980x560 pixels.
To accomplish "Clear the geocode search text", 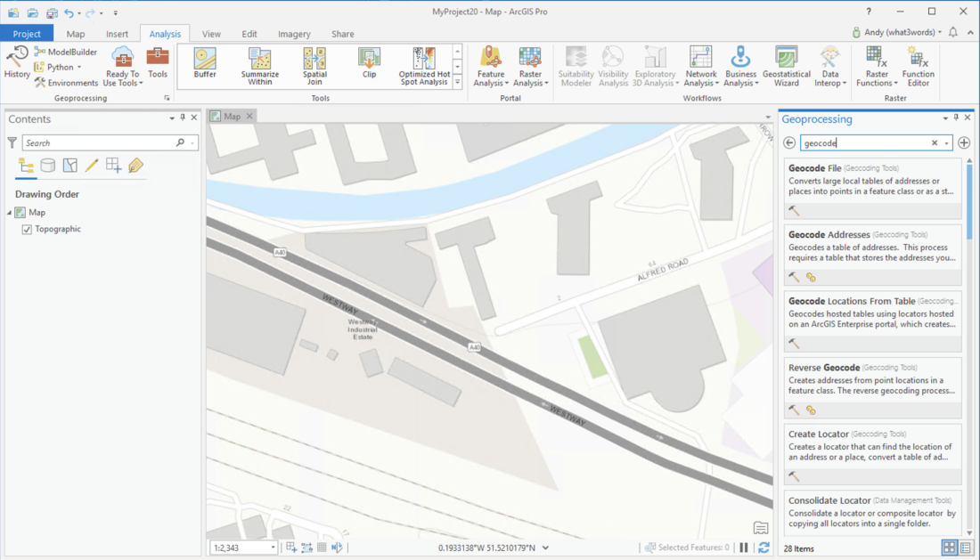I will pyautogui.click(x=935, y=143).
